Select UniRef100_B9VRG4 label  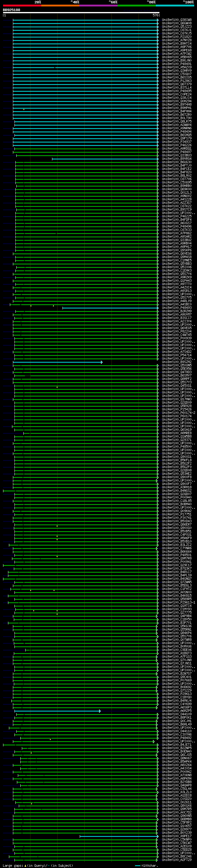click(176, 159)
